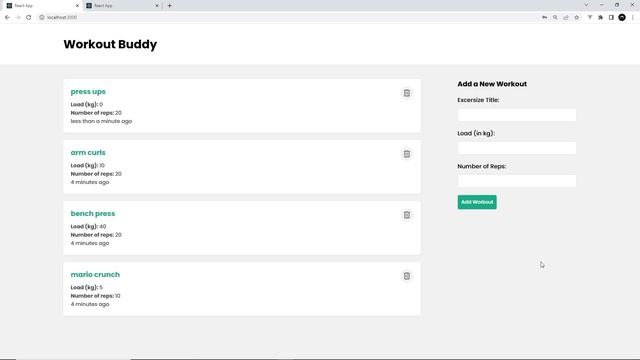640x360 pixels.
Task: Open the browser extensions puzzle icon
Action: [600, 17]
